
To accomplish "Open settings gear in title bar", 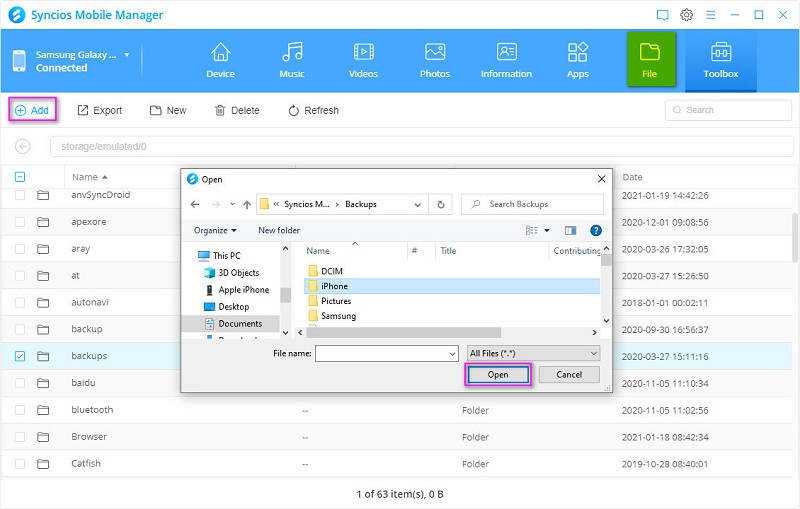I will click(687, 15).
